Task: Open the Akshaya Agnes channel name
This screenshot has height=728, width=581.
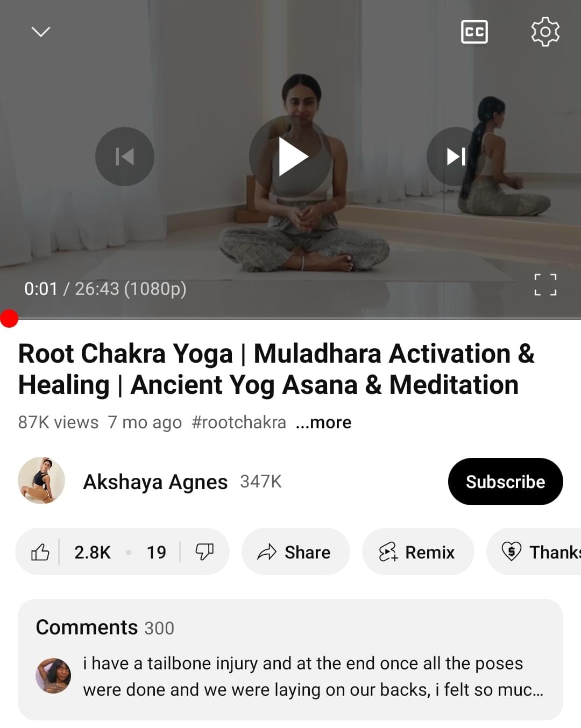Action: pyautogui.click(x=155, y=482)
